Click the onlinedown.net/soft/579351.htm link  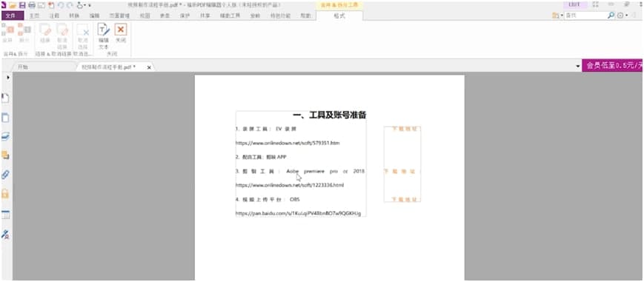pos(288,144)
